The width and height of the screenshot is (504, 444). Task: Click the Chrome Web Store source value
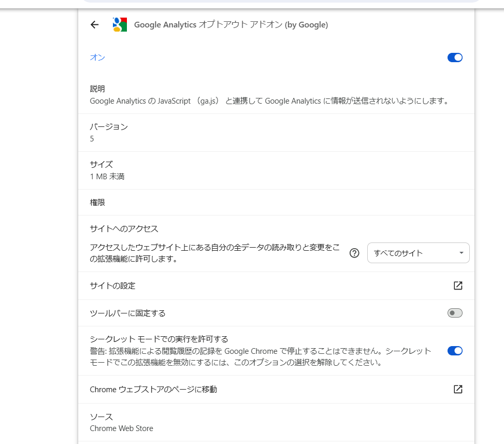click(122, 428)
